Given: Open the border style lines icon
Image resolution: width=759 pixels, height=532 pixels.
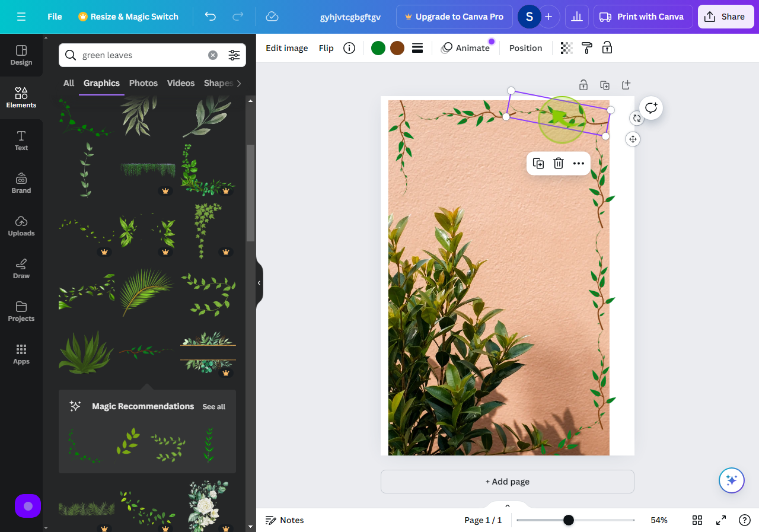Looking at the screenshot, I should [417, 48].
